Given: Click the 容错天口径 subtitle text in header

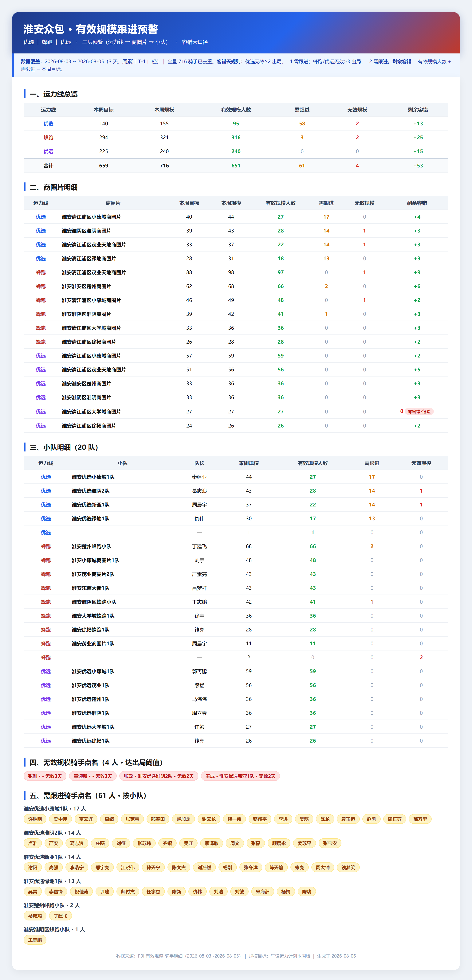Looking at the screenshot, I should [x=195, y=42].
